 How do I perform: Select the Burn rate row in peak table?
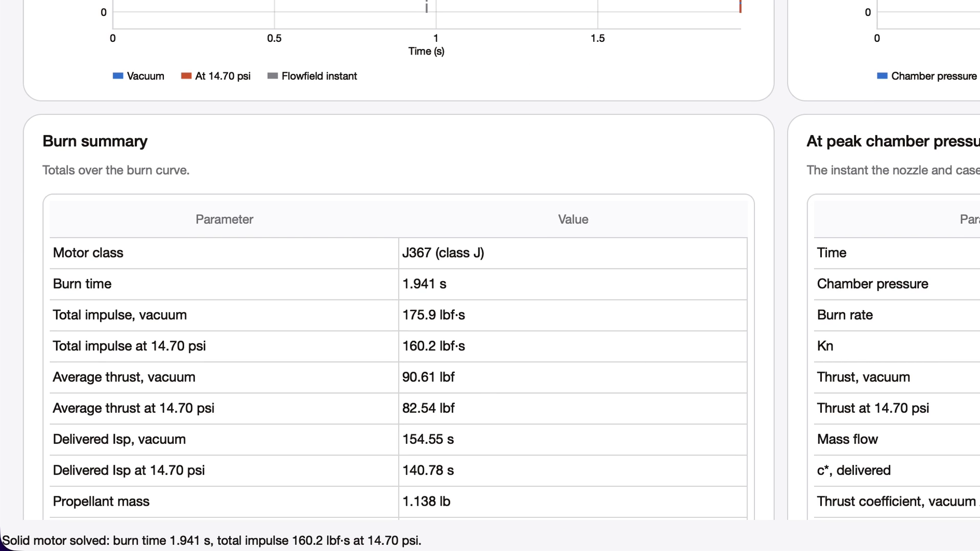coord(897,315)
